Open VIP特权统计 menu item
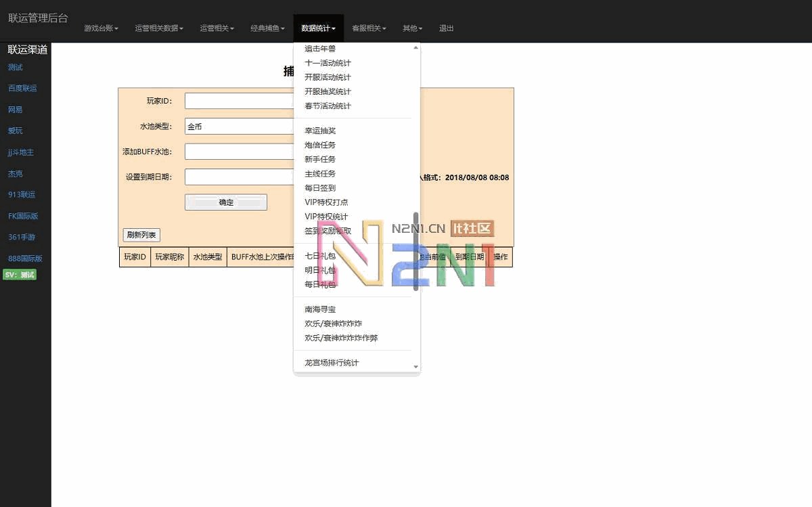The height and width of the screenshot is (507, 812). tap(327, 216)
